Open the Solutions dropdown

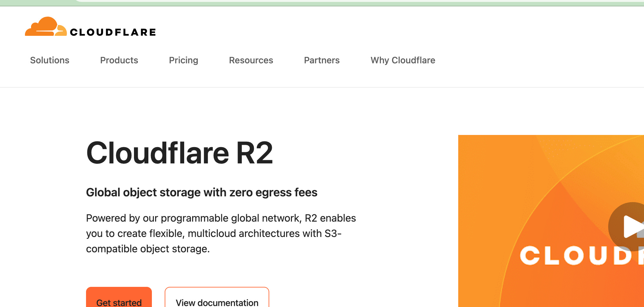[50, 60]
